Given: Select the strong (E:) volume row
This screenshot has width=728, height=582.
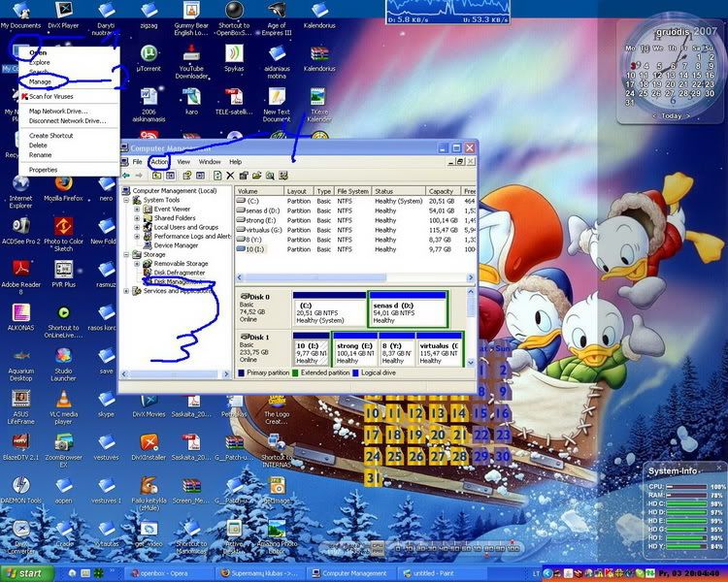Looking at the screenshot, I should [355, 220].
